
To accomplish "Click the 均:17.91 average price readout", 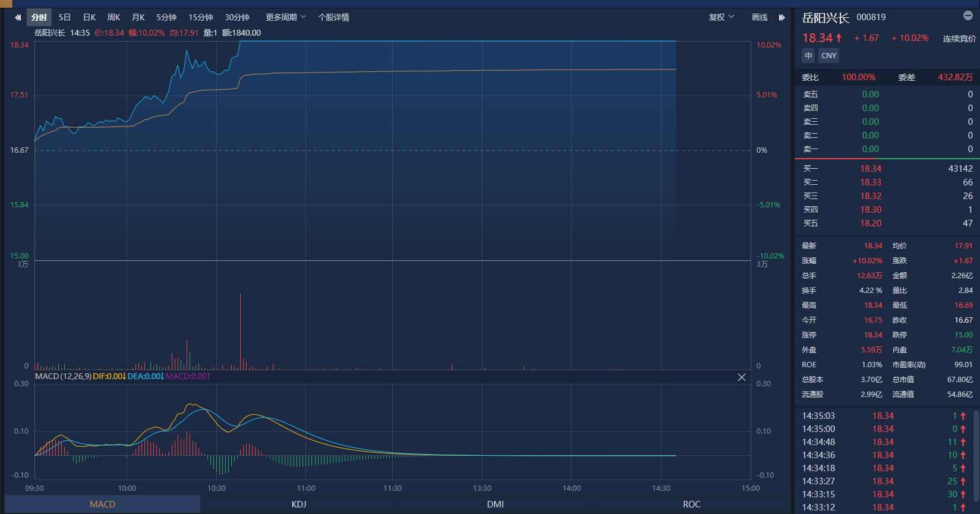I will tap(184, 33).
